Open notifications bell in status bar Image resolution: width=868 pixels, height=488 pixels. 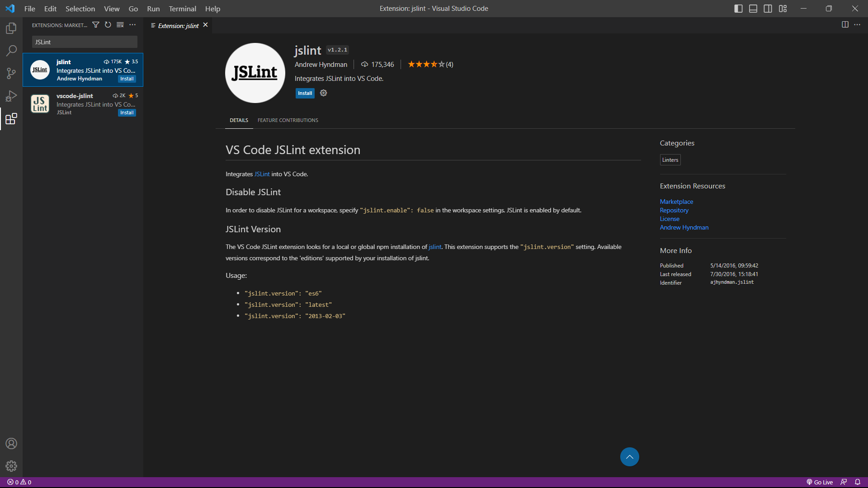858,482
